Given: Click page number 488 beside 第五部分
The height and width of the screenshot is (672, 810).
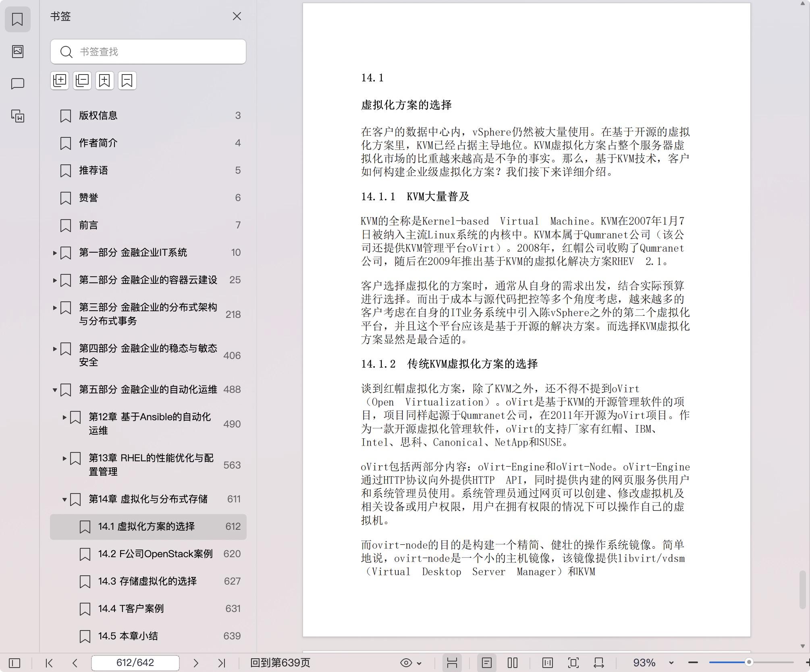Looking at the screenshot, I should [232, 390].
